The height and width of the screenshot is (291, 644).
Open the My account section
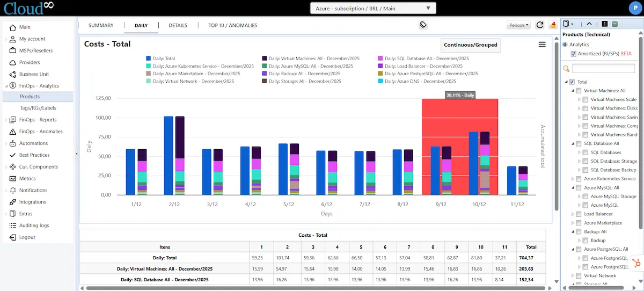32,39
